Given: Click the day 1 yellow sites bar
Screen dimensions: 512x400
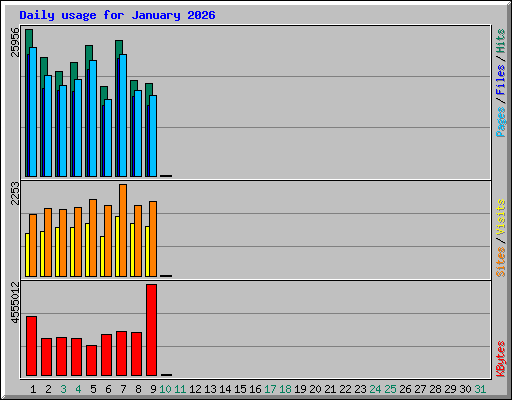Looking at the screenshot, I should tap(27, 255).
